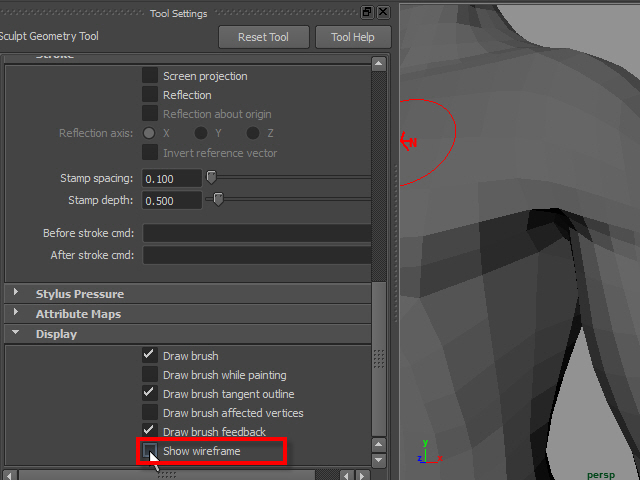Enable Draw brush while painting

pyautogui.click(x=150, y=375)
